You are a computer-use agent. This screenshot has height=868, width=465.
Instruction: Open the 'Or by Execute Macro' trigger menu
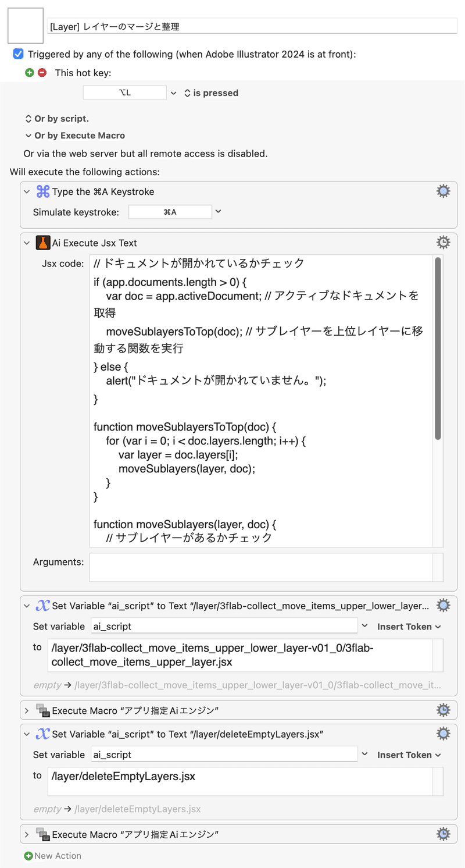coord(74,136)
